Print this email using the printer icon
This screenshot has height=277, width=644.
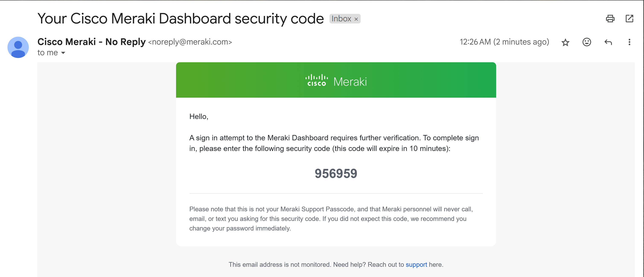[610, 19]
